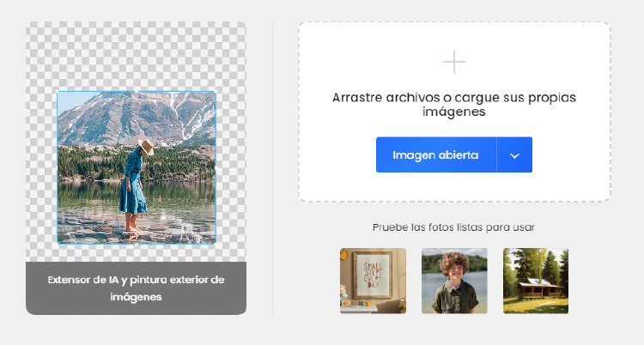
Task: Expand the dropdown arrow beside Imagen abierta
Action: [x=514, y=155]
